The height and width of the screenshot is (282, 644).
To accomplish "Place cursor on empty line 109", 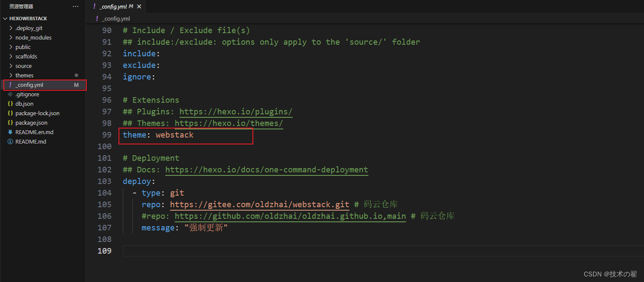I will (x=383, y=251).
